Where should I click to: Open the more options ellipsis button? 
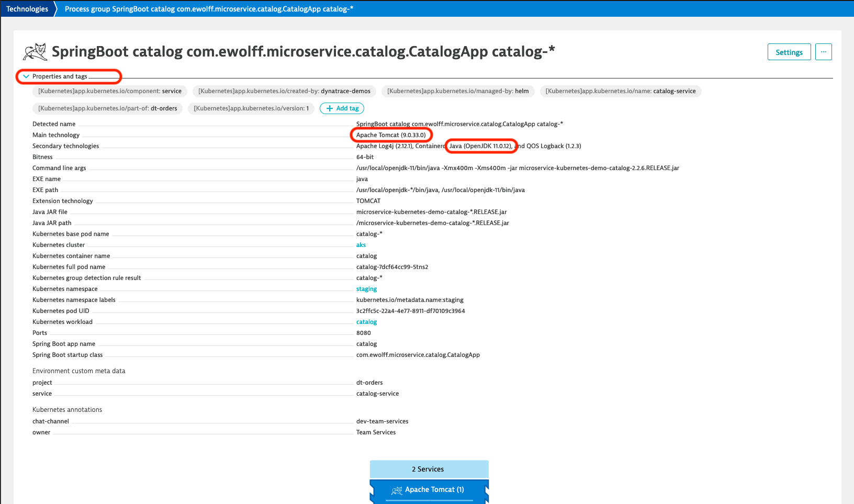[x=823, y=52]
